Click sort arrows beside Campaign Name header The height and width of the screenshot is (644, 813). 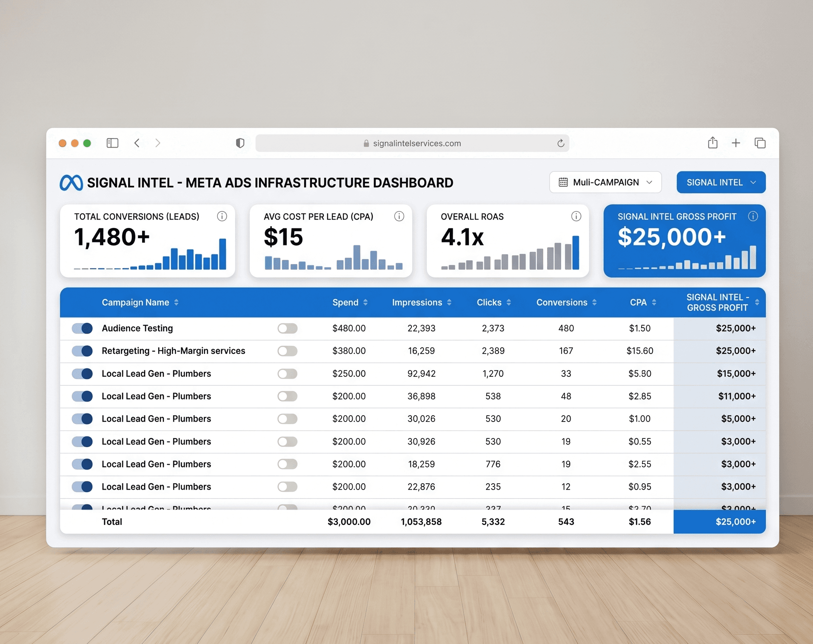tap(176, 302)
